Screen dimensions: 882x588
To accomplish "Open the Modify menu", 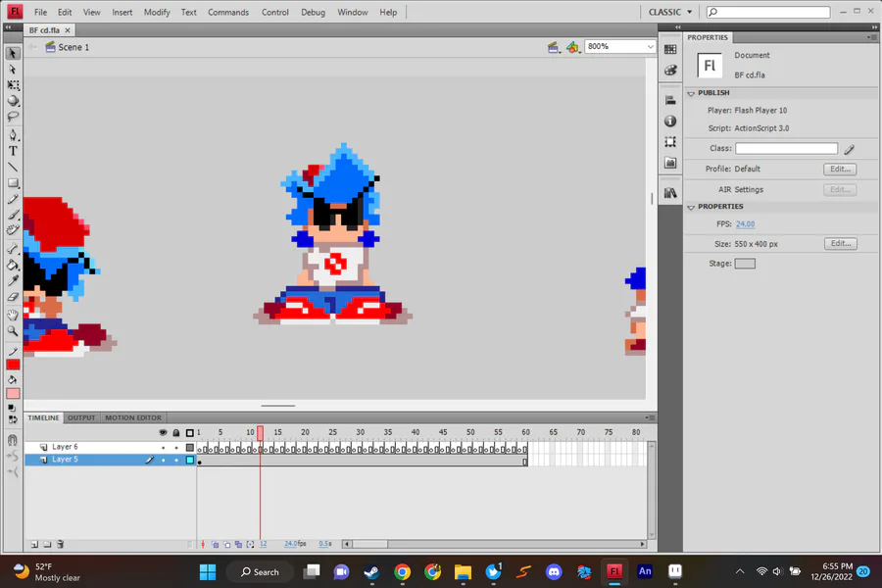I will [157, 13].
